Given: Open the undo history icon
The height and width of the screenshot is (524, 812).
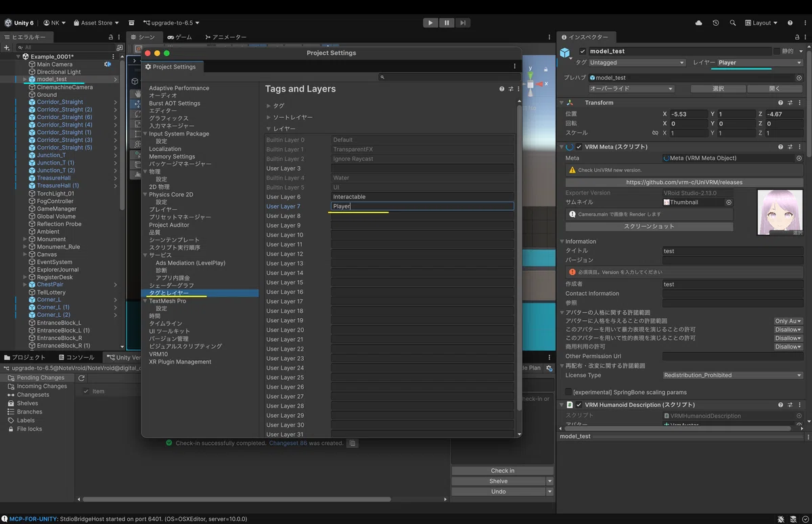Looking at the screenshot, I should click(x=716, y=22).
